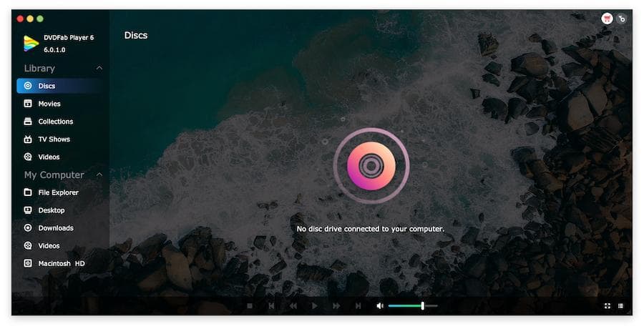
Task: Click the Desktop icon in the sidebar
Action: pyautogui.click(x=27, y=210)
